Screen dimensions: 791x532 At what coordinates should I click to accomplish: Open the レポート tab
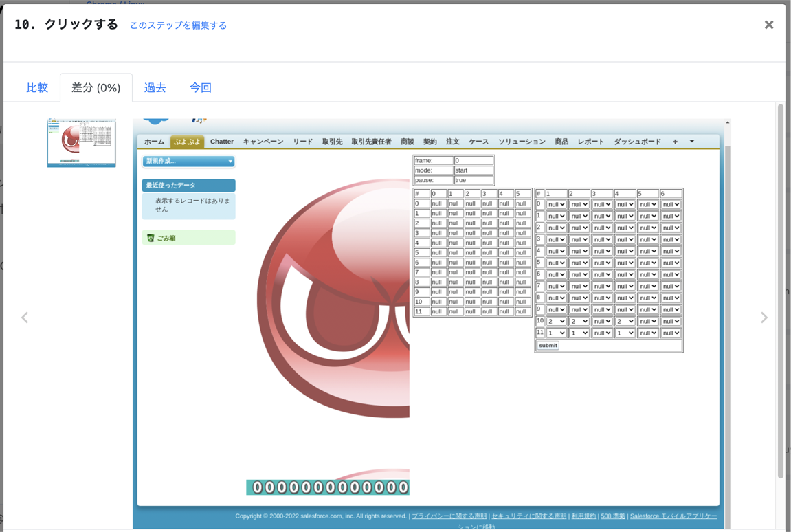coord(591,142)
